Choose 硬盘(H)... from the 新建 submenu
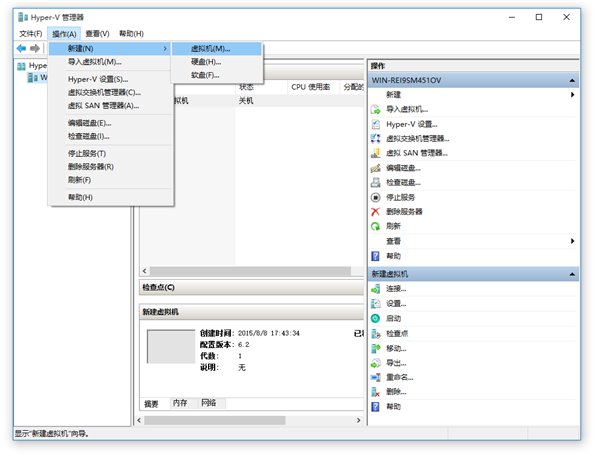This screenshot has height=466, width=600. [x=217, y=62]
